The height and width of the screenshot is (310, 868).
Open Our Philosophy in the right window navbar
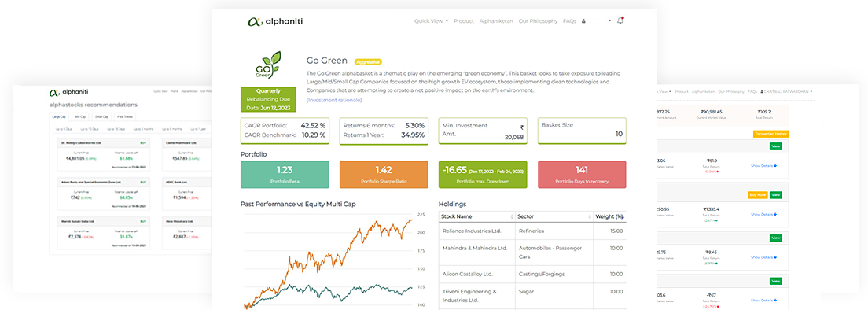731,91
